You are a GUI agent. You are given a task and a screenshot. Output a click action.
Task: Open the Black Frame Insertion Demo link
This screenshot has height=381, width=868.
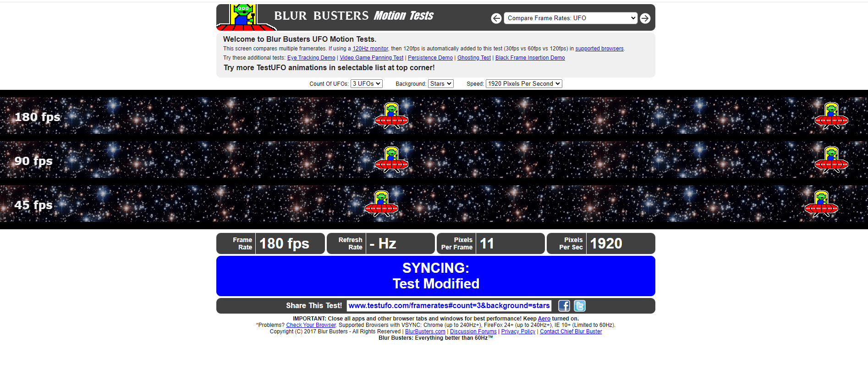[530, 58]
